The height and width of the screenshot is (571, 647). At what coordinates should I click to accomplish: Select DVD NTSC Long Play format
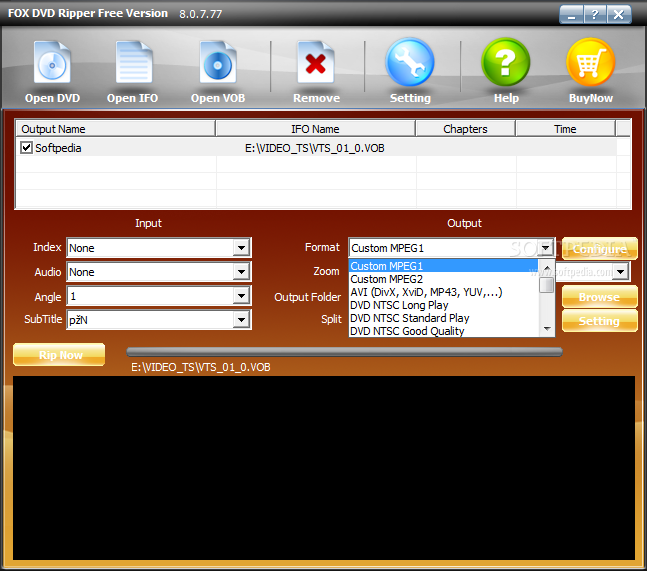pyautogui.click(x=444, y=305)
